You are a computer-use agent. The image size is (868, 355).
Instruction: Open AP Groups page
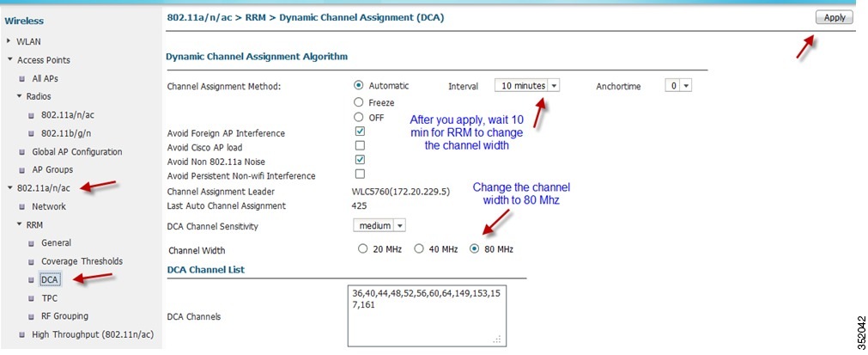[x=52, y=169]
